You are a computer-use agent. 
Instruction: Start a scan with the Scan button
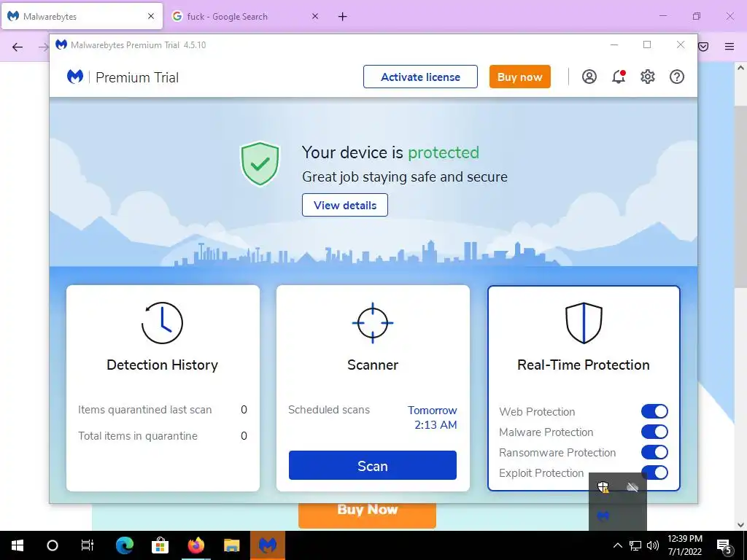[x=373, y=465]
